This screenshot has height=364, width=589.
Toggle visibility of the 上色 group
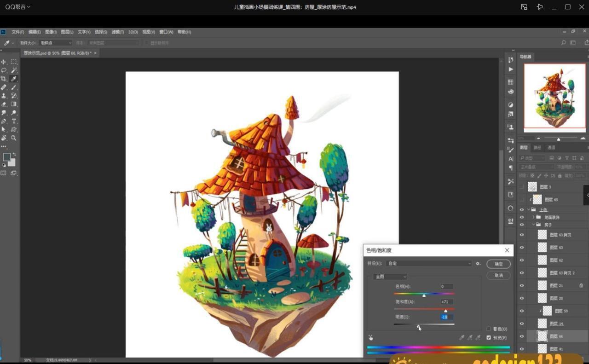pos(522,209)
